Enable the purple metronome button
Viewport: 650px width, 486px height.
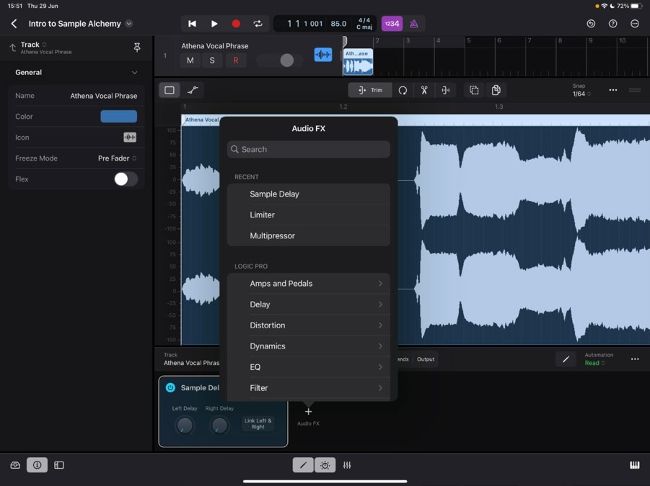[x=414, y=23]
